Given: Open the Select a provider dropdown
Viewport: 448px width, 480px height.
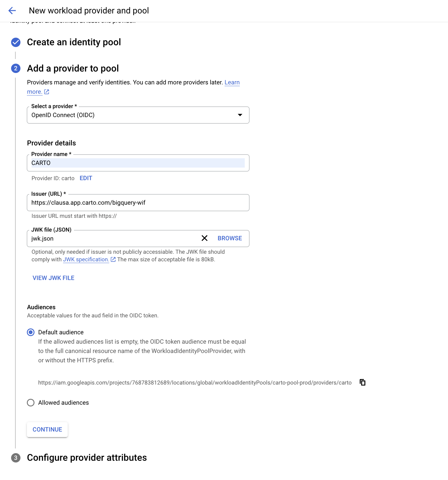Looking at the screenshot, I should tap(138, 115).
